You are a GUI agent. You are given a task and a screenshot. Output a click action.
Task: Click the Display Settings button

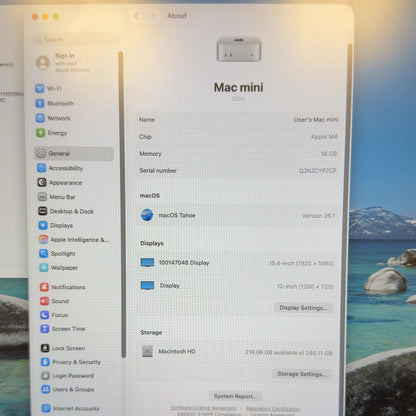tap(303, 308)
